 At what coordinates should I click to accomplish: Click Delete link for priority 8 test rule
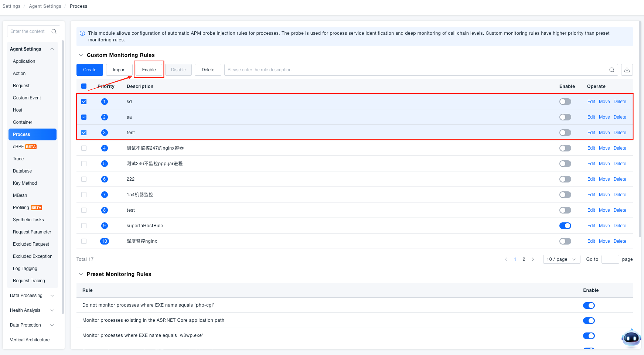click(x=620, y=210)
